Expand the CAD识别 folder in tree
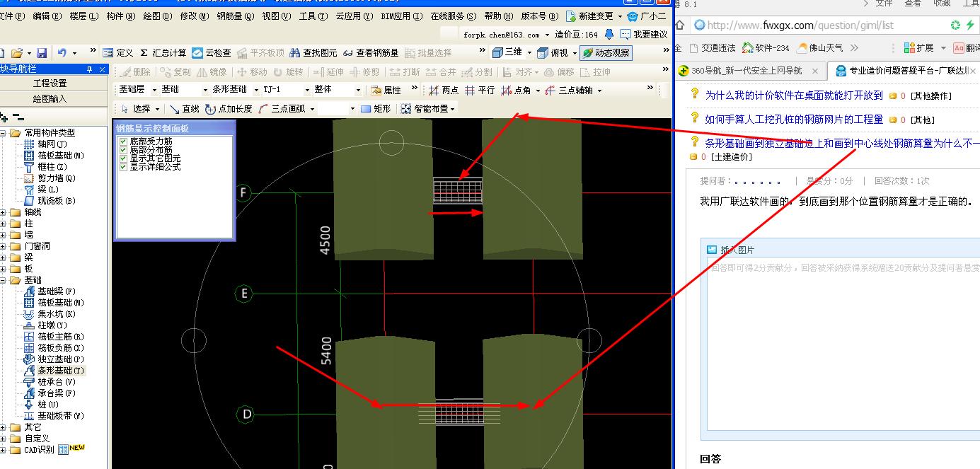The image size is (980, 469). (x=4, y=450)
